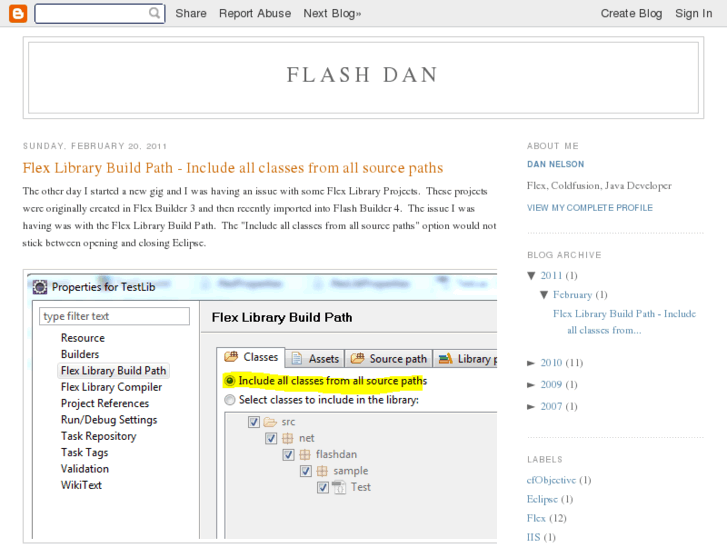
Task: Select Resource in properties list
Action: click(83, 338)
